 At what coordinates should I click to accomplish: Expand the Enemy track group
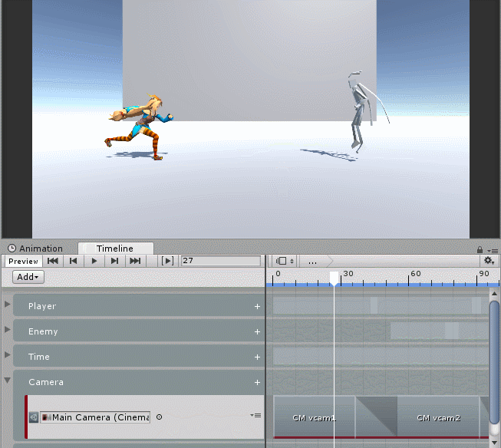pyautogui.click(x=8, y=329)
